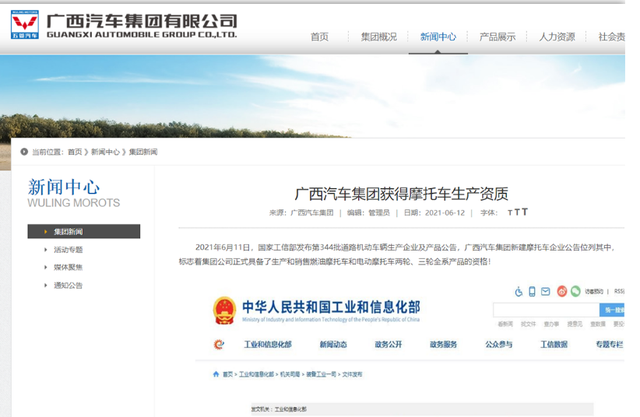The image size is (640, 417).
Task: Click the source text 来源: 广西汽车集团
Action: point(301,213)
